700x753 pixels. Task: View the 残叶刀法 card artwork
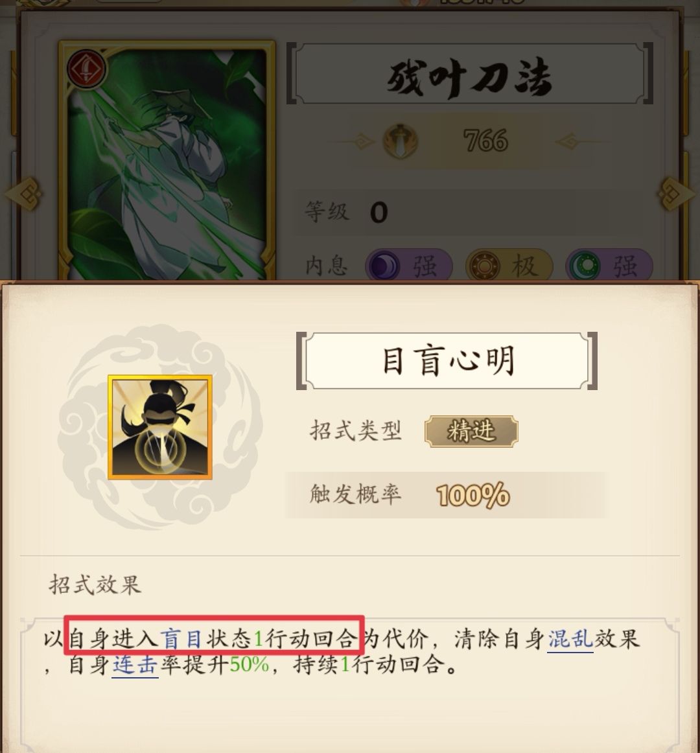[167, 161]
